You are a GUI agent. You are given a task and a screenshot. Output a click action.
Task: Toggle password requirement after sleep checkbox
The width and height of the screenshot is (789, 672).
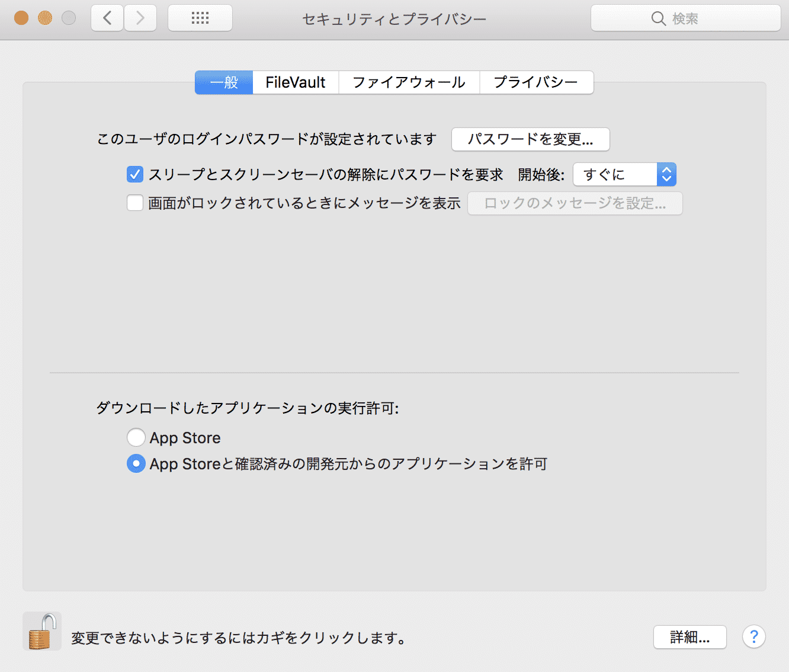pyautogui.click(x=135, y=174)
